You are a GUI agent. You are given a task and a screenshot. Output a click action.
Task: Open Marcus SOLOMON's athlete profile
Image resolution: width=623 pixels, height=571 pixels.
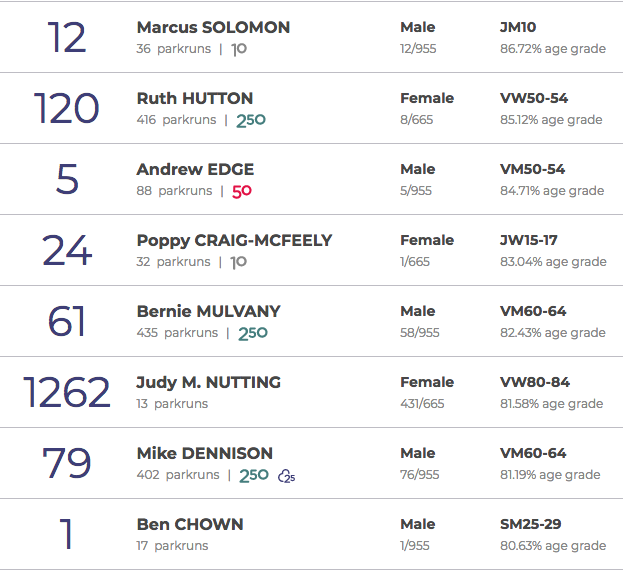tap(213, 27)
